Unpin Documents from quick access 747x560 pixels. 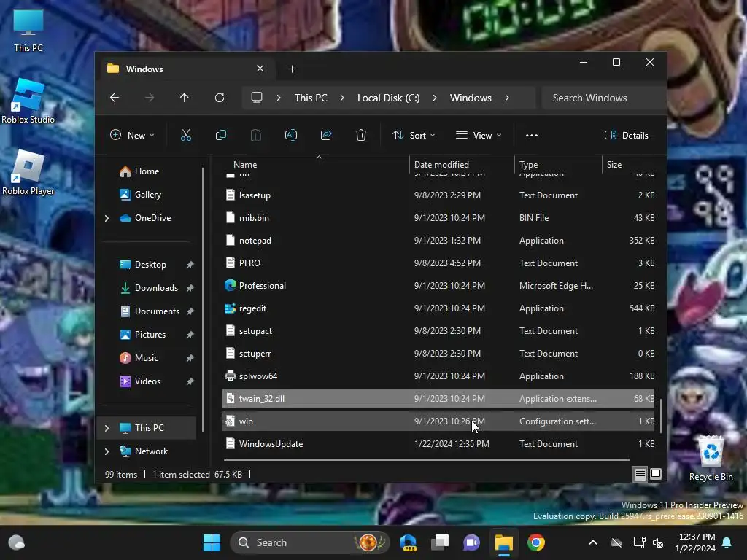point(190,311)
